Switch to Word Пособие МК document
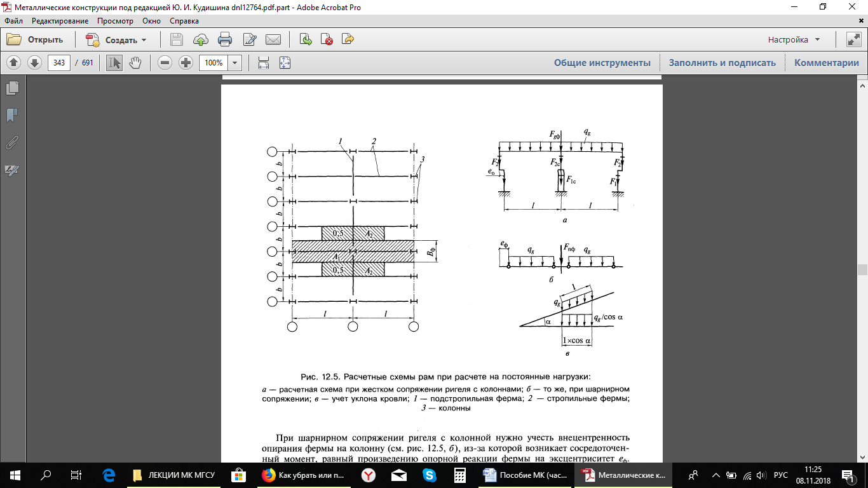The height and width of the screenshot is (488, 868). point(526,475)
